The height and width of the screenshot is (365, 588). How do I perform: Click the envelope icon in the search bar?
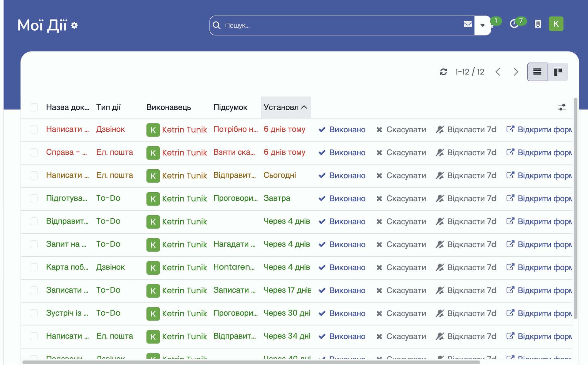pyautogui.click(x=468, y=24)
